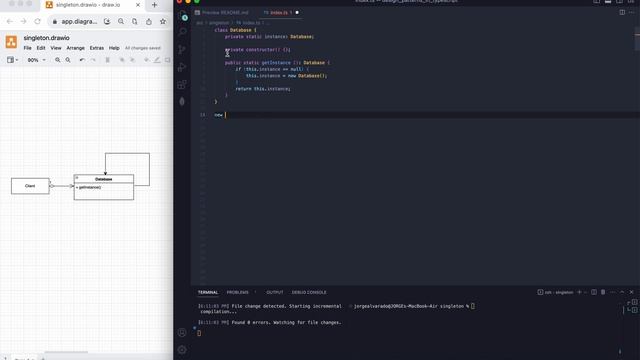640x360 pixels.
Task: Open the Manage gear in VS Code
Action: coord(182,350)
